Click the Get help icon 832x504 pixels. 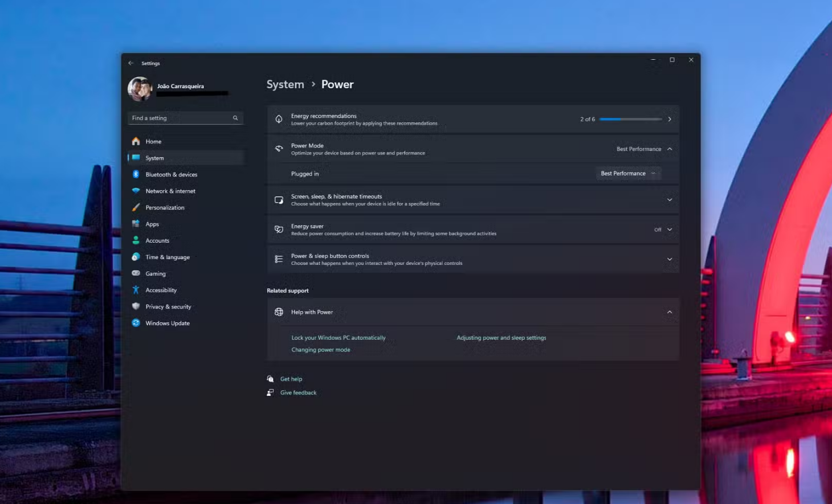270,379
